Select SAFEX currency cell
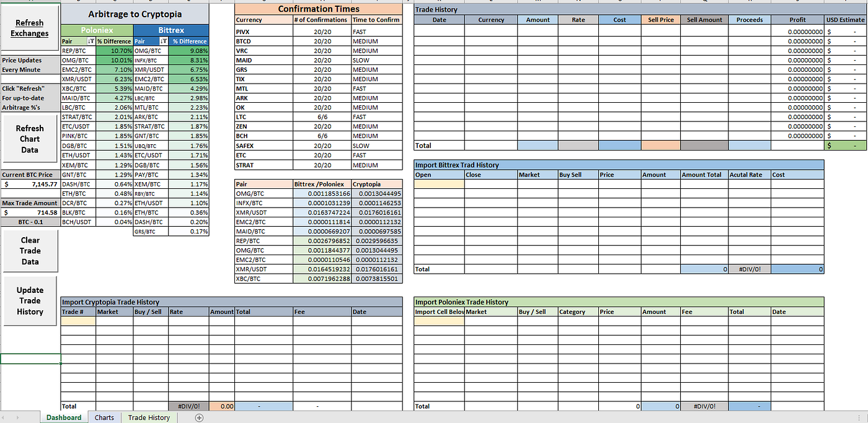The image size is (868, 423). tap(263, 146)
